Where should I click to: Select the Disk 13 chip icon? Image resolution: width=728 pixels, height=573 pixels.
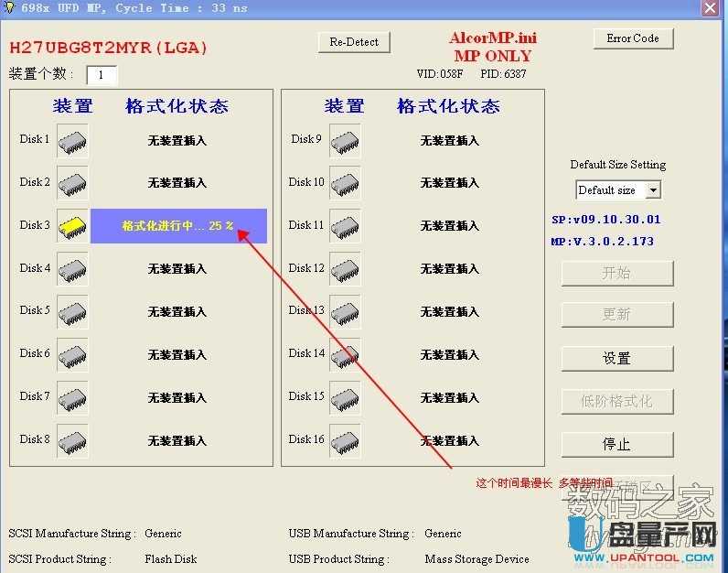(345, 312)
